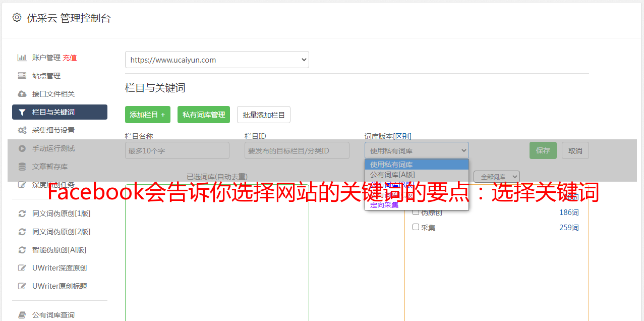Open UWriter原创标题 in the sidebar

point(60,286)
